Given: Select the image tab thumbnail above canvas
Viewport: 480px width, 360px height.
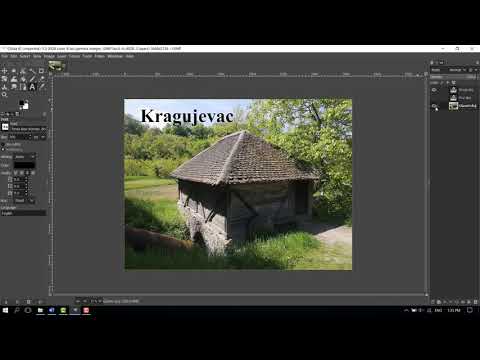Looking at the screenshot, I should (x=57, y=67).
